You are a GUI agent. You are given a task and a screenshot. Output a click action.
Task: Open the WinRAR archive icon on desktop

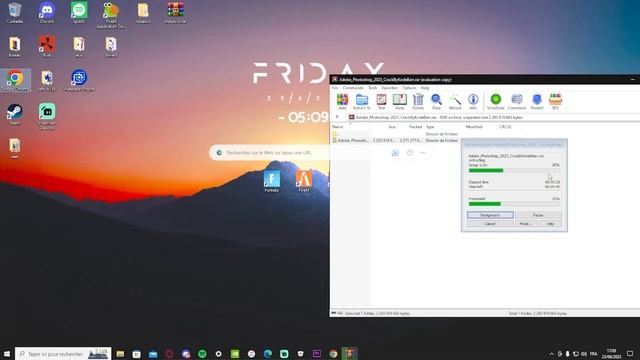pos(176,13)
